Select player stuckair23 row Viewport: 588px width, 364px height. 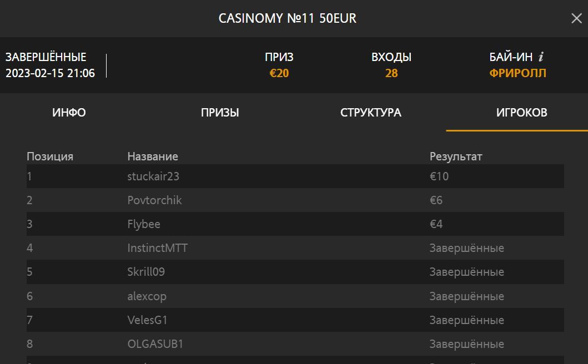click(295, 176)
